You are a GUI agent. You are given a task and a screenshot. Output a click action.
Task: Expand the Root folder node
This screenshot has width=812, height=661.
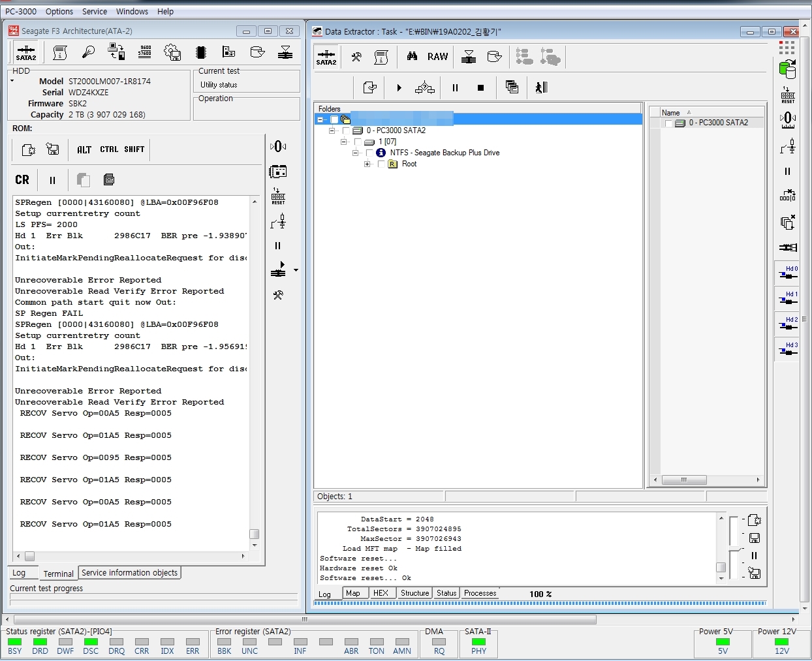click(367, 164)
